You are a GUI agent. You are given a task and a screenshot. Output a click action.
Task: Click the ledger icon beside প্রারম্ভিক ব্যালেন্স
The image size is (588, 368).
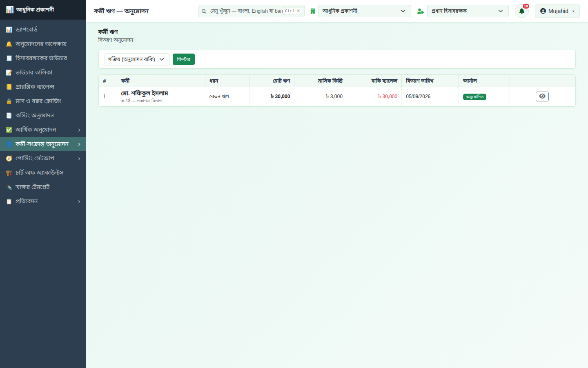pyautogui.click(x=9, y=87)
